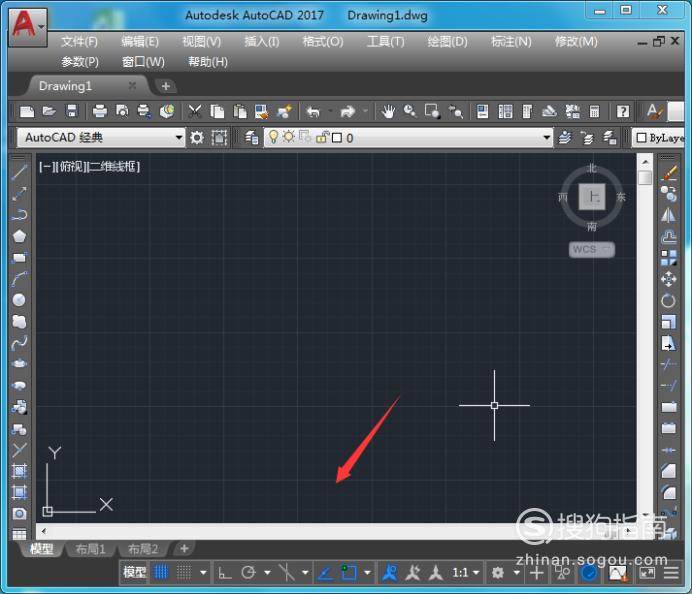692x594 pixels.
Task: Open the application menu A button
Action: 27,27
